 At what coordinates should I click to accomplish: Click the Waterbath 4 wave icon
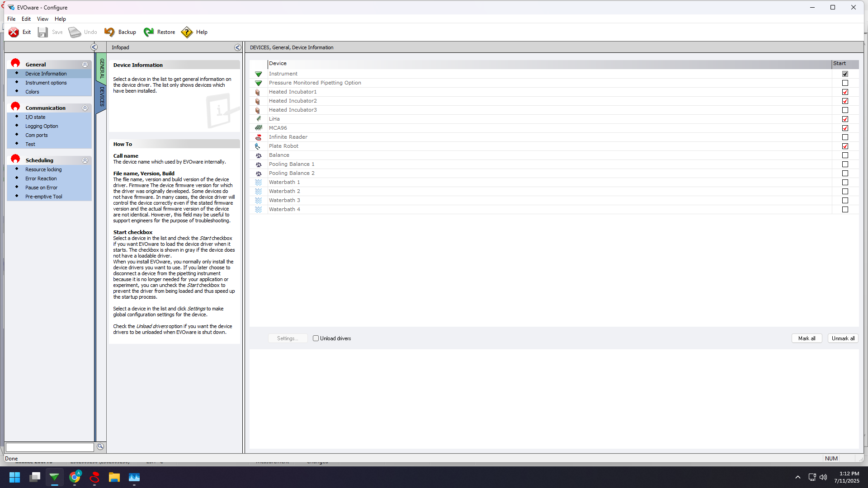259,210
